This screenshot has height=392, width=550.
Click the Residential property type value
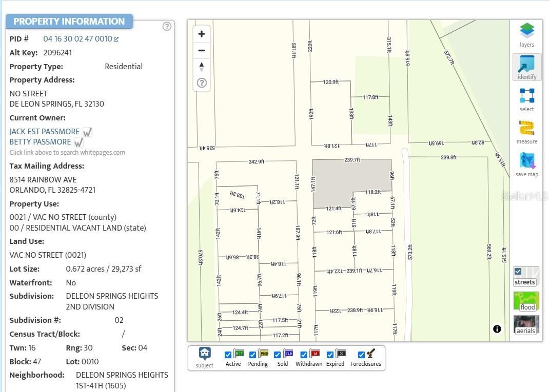pos(124,67)
